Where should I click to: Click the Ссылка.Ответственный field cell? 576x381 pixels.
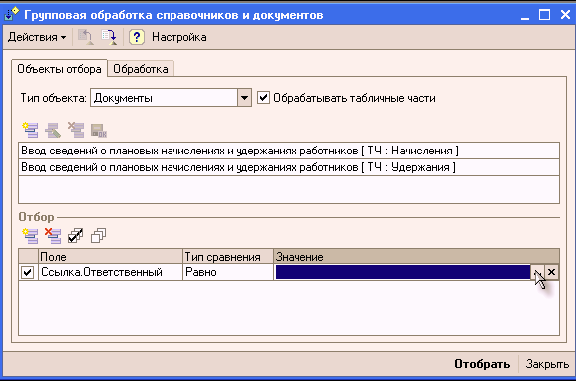110,272
